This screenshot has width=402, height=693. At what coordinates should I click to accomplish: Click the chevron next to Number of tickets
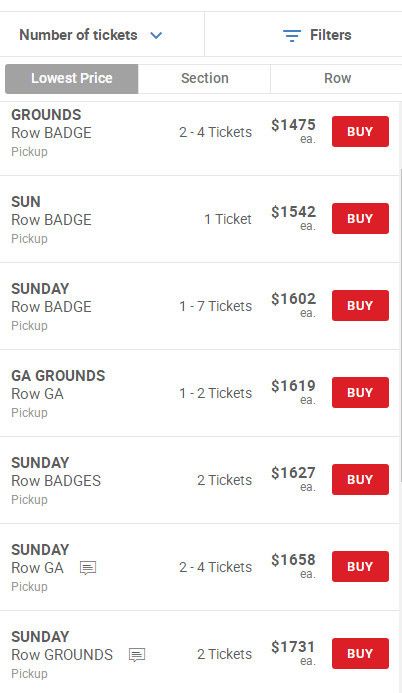click(156, 35)
